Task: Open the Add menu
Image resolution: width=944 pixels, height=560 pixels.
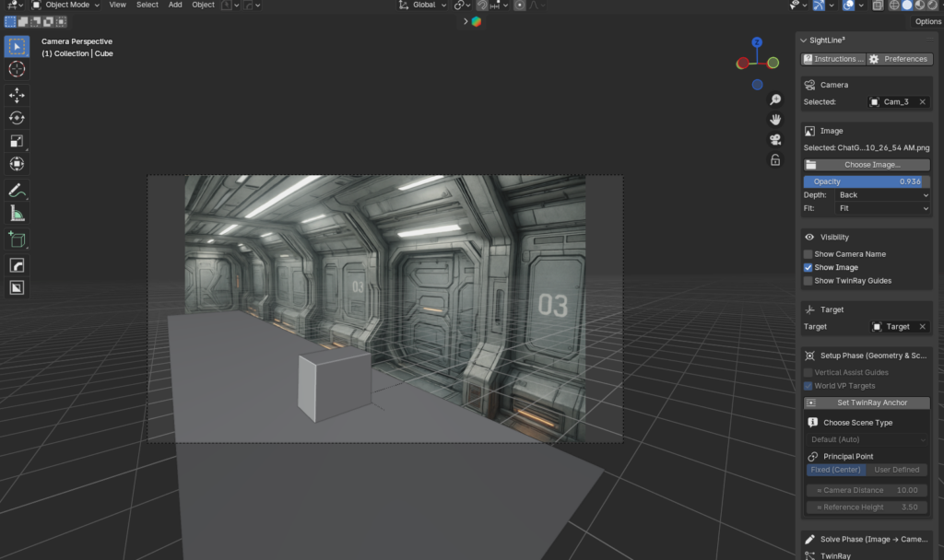Action: 175,6
